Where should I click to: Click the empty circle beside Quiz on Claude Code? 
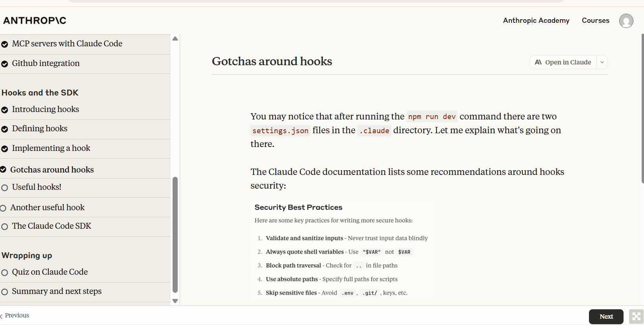(5, 273)
